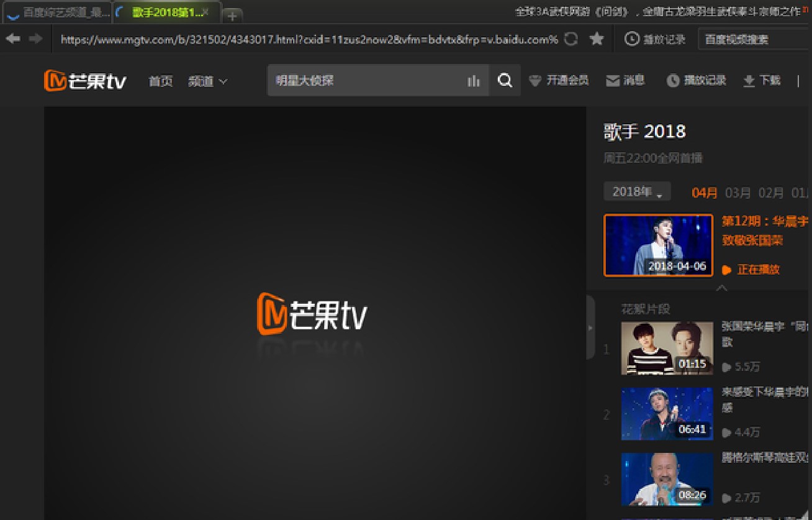Open the ranking bars icon in search box
This screenshot has height=520, width=812.
(474, 81)
